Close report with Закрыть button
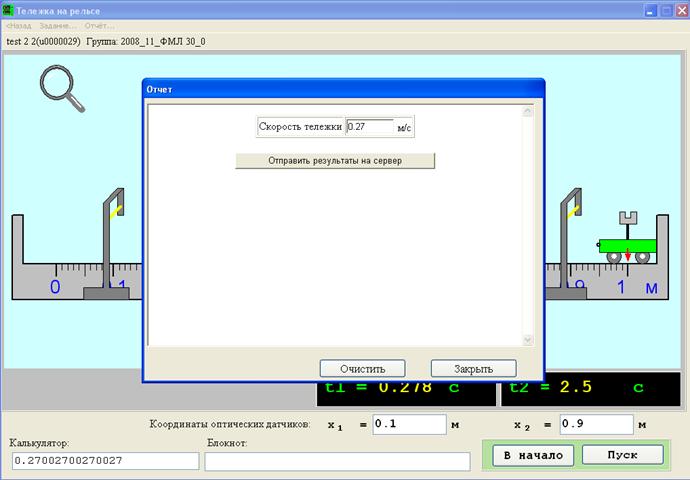 tap(473, 369)
